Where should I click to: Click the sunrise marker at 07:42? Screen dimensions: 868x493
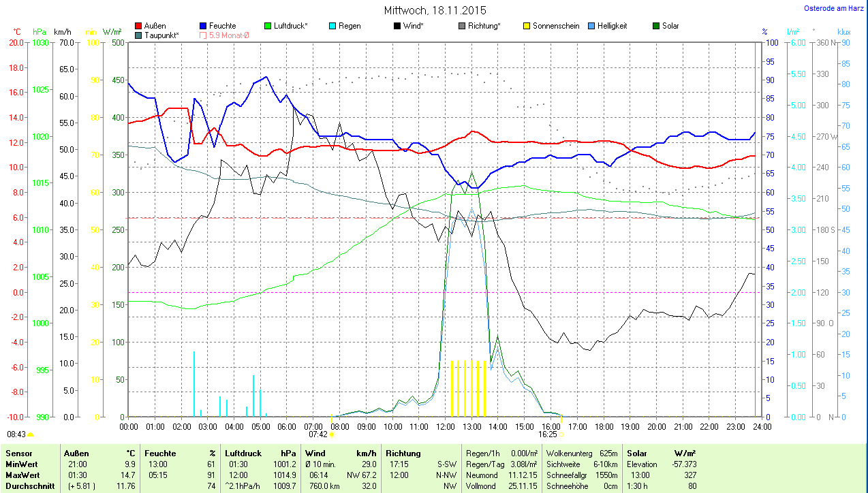(x=332, y=434)
